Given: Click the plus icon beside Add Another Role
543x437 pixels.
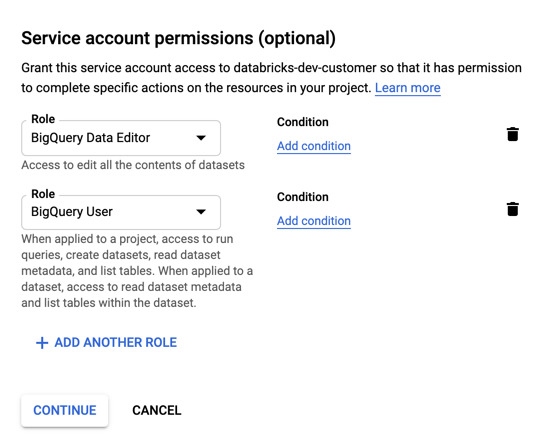Looking at the screenshot, I should pyautogui.click(x=42, y=343).
